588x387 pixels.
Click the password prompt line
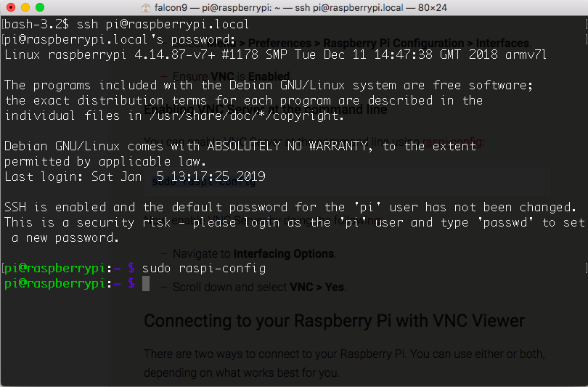coord(120,39)
